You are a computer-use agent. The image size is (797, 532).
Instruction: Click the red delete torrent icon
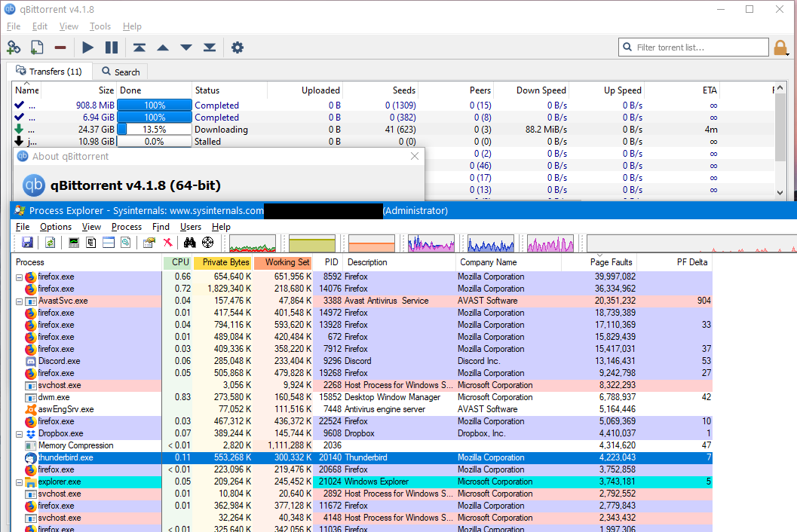60,47
